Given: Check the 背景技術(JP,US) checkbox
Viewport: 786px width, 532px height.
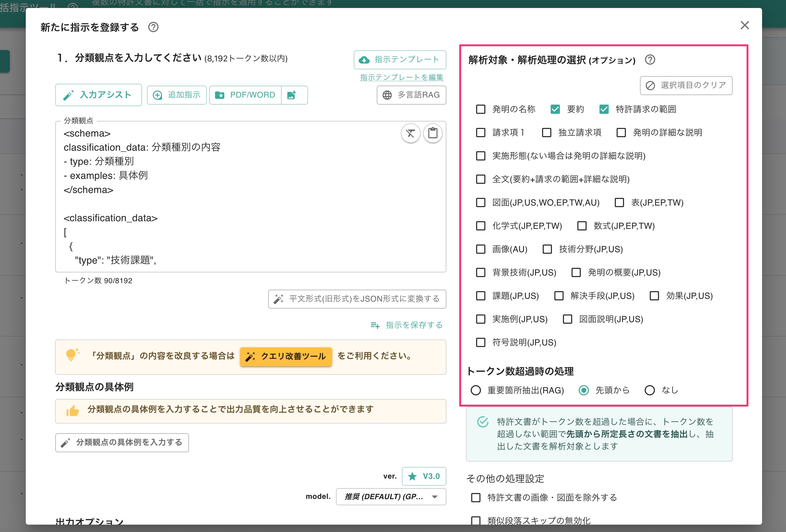Looking at the screenshot, I should click(x=480, y=272).
